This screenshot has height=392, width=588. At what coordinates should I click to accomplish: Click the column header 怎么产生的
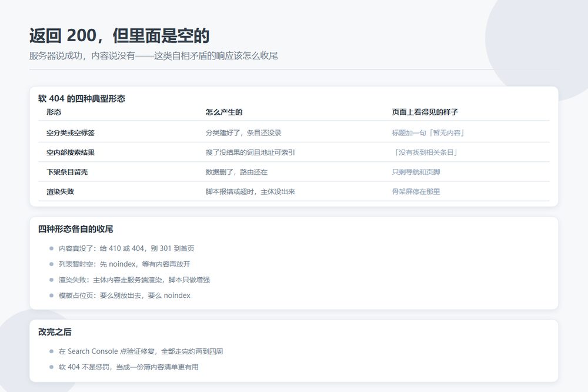[x=224, y=112]
